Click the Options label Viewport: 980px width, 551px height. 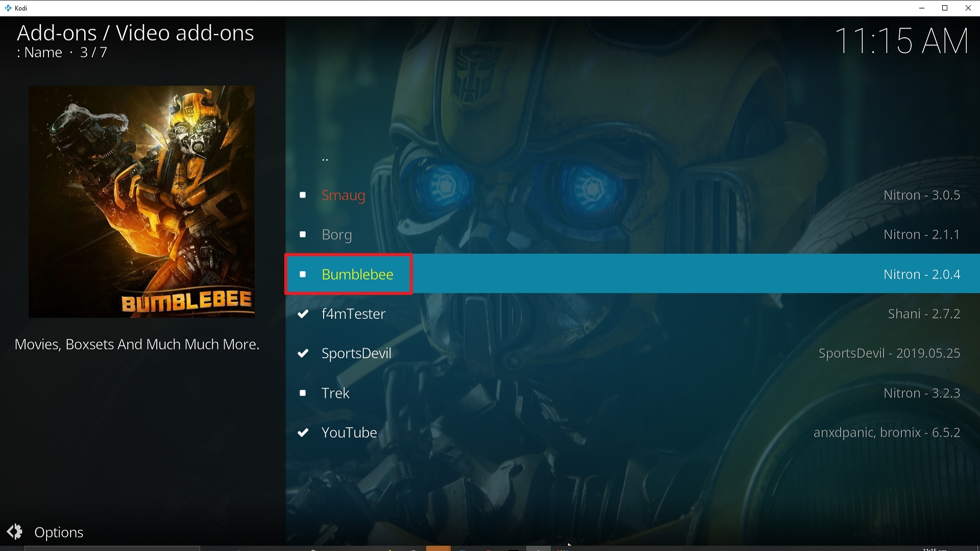59,532
